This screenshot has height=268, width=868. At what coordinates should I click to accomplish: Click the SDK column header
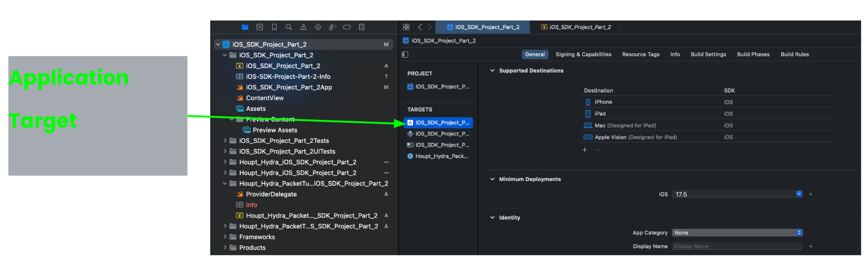tap(729, 90)
